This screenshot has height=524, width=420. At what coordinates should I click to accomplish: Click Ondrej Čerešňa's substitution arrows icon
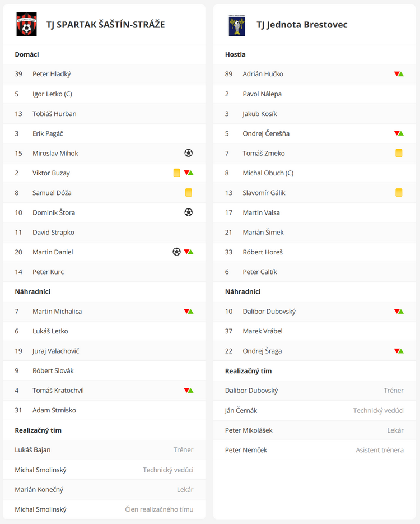399,133
